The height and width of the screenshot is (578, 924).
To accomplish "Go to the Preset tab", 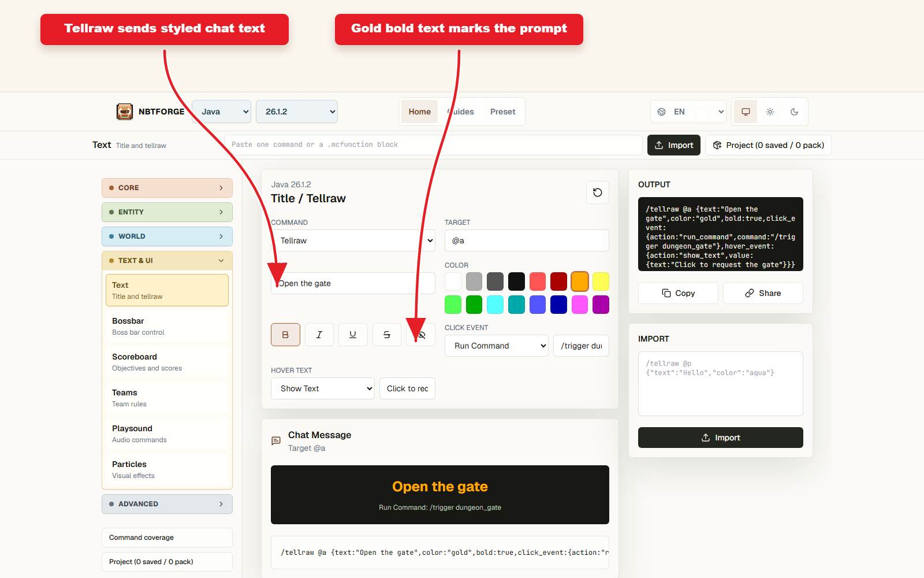I will (x=502, y=112).
